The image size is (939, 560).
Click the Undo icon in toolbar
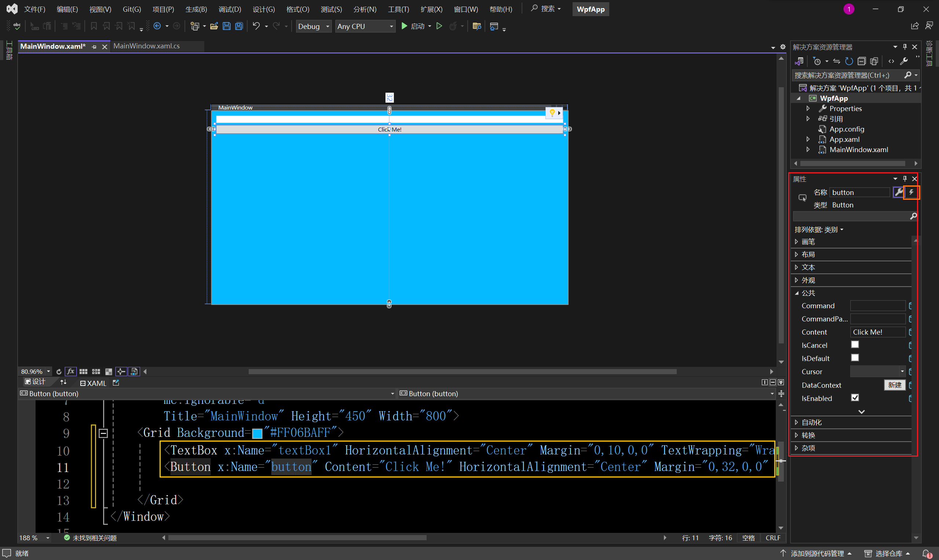tap(256, 26)
